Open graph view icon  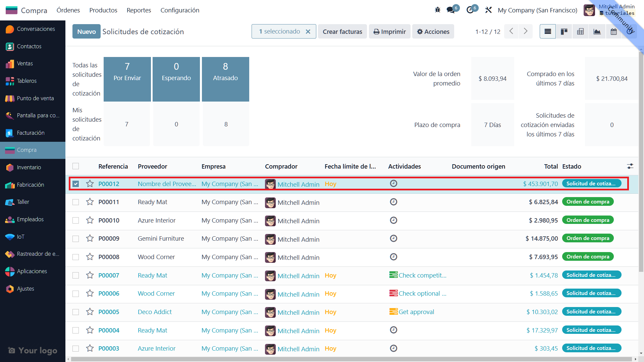coord(597,32)
